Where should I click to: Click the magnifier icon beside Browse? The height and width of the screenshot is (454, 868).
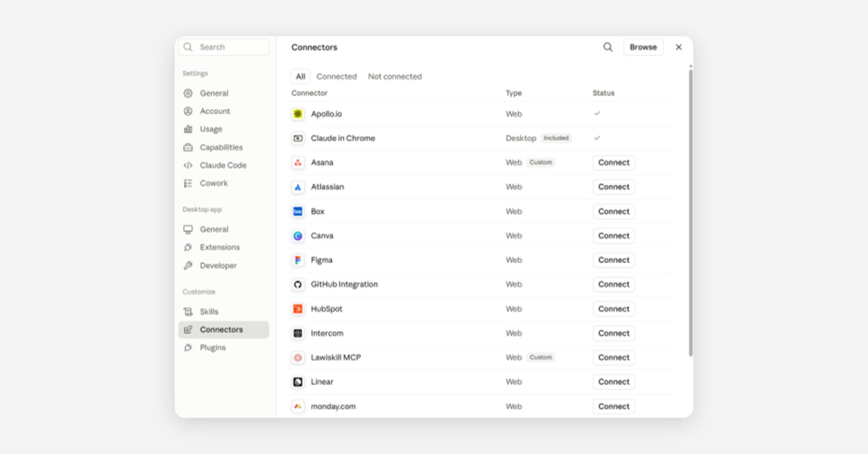608,47
